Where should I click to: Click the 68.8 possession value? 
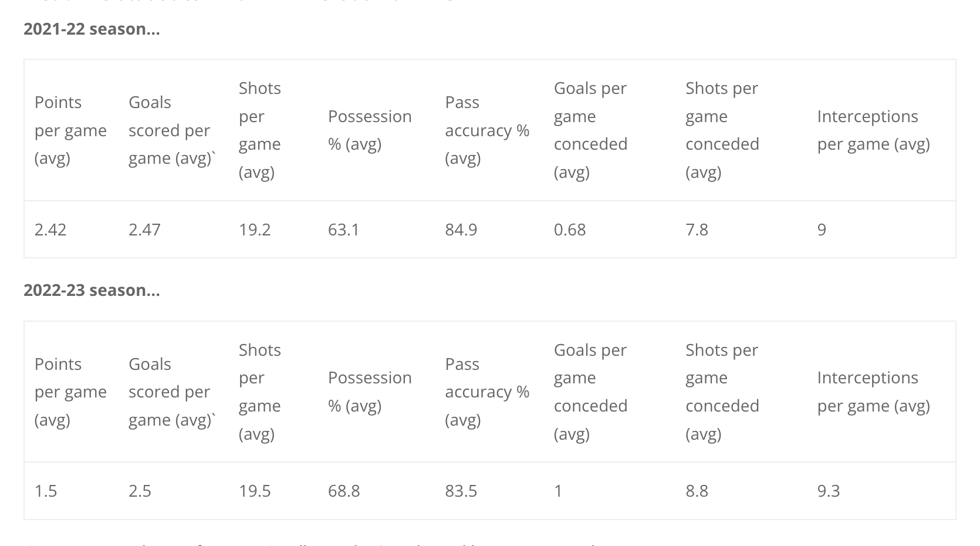pos(344,491)
